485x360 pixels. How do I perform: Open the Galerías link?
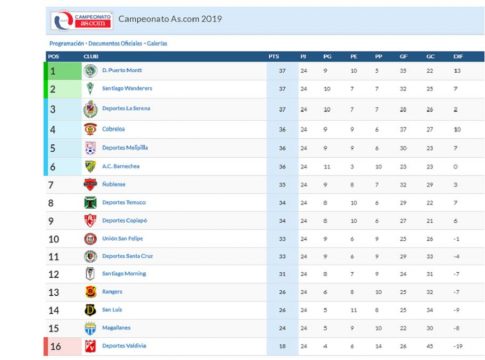click(x=157, y=43)
